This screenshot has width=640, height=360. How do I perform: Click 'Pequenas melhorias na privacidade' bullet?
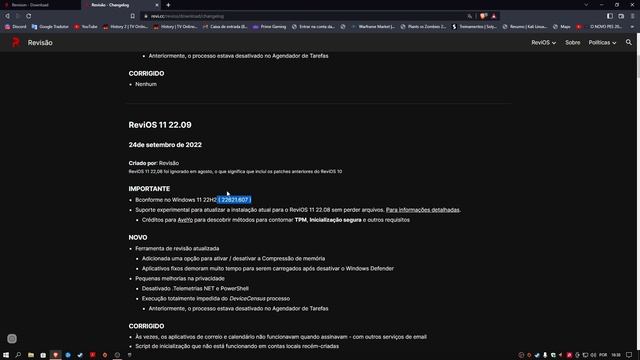tap(180, 278)
